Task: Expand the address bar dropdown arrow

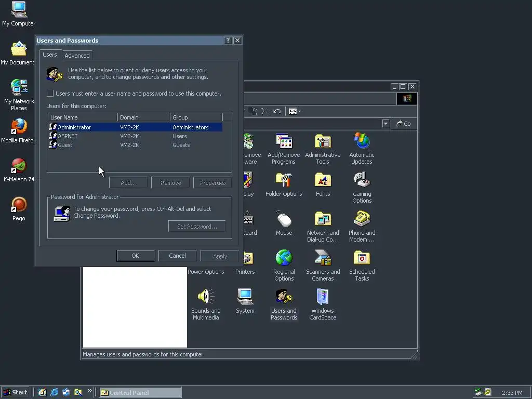Action: pyautogui.click(x=385, y=124)
